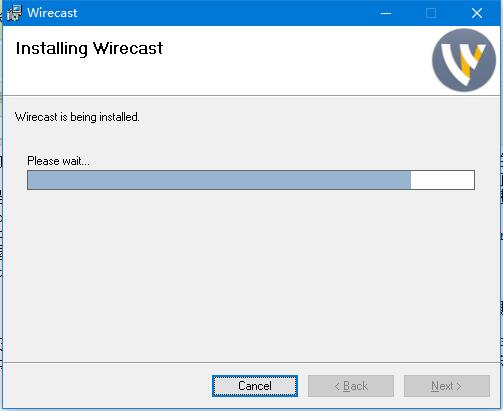Click the round Wirecast logo in header
This screenshot has width=503, height=411.
pos(464,60)
